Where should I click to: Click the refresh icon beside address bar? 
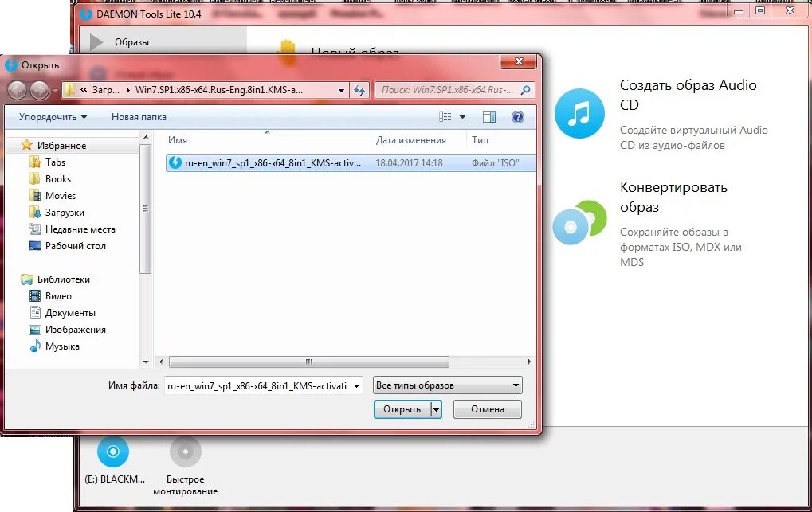tap(359, 90)
